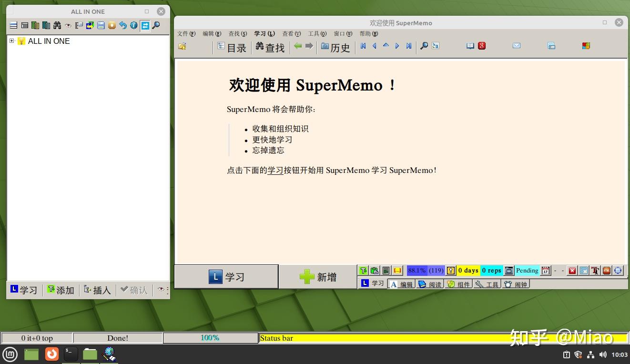Click the large L 学习 learn button
Screen dimensions: 630x364
pyautogui.click(x=226, y=277)
